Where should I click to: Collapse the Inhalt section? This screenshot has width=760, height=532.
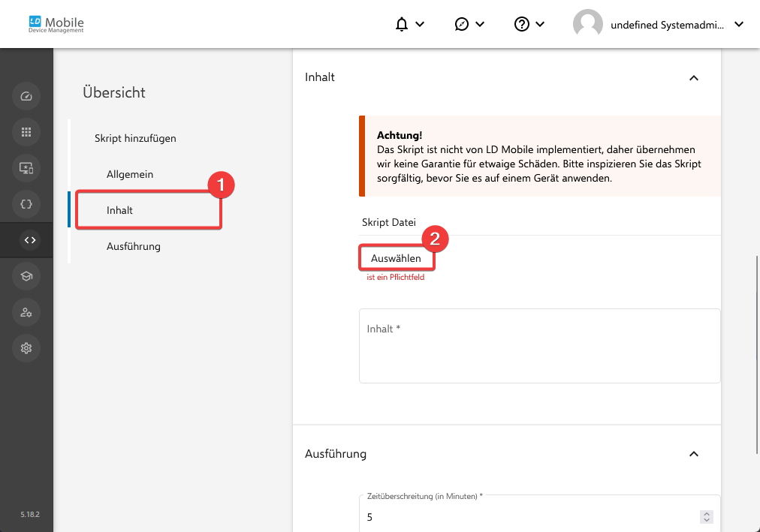click(694, 78)
